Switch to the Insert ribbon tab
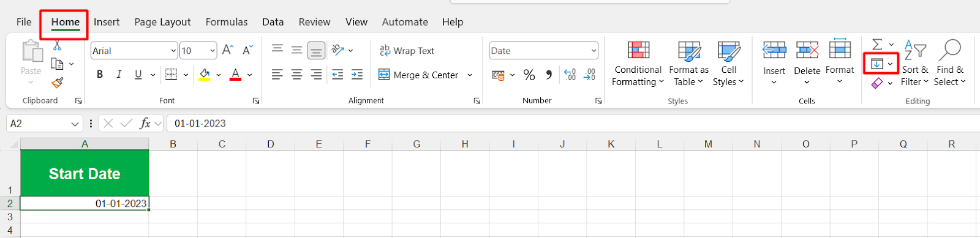980x238 pixels. tap(107, 22)
